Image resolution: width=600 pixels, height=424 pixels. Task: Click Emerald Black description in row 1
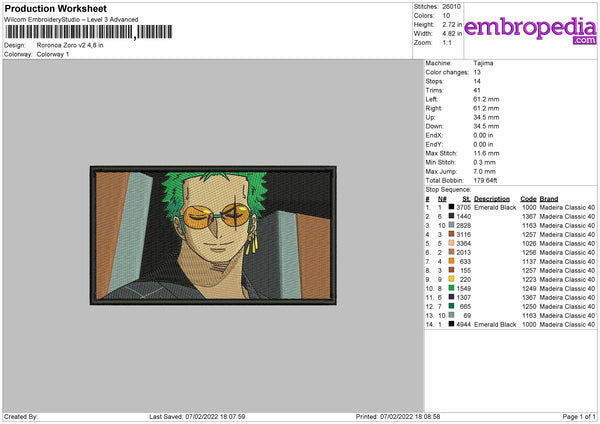495,207
